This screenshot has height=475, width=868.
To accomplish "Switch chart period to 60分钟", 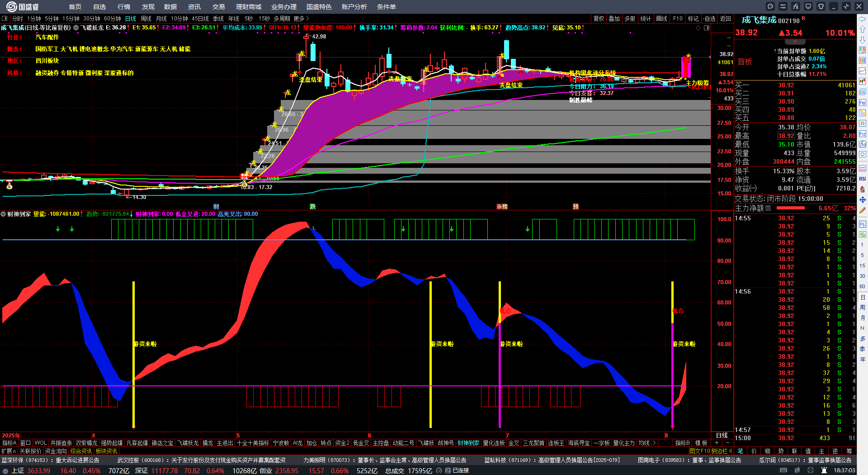I will pos(113,19).
